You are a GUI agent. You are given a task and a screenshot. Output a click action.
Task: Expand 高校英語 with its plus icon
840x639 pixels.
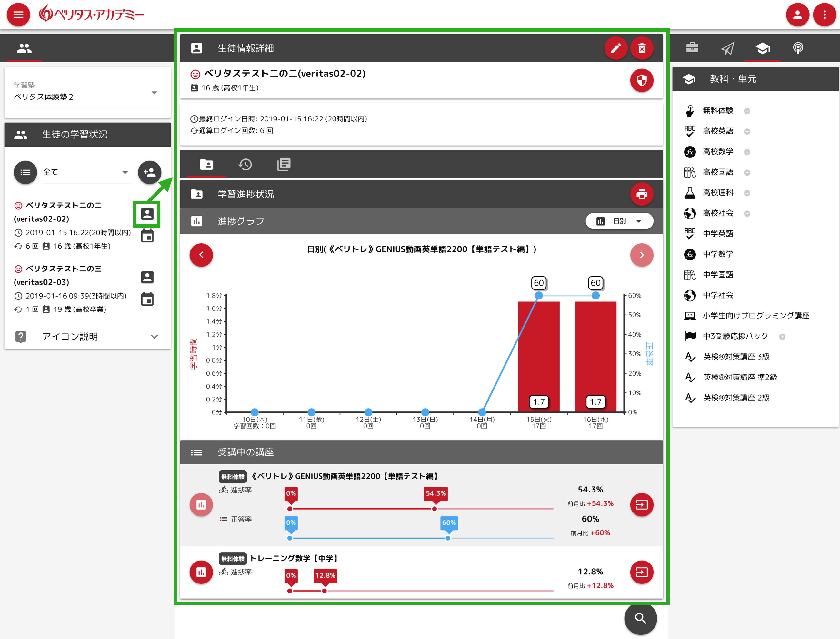tap(746, 132)
